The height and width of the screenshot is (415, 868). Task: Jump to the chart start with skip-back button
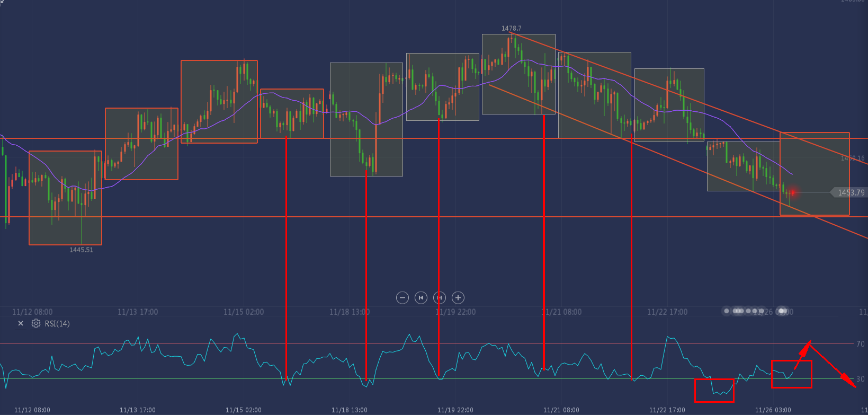pyautogui.click(x=421, y=298)
